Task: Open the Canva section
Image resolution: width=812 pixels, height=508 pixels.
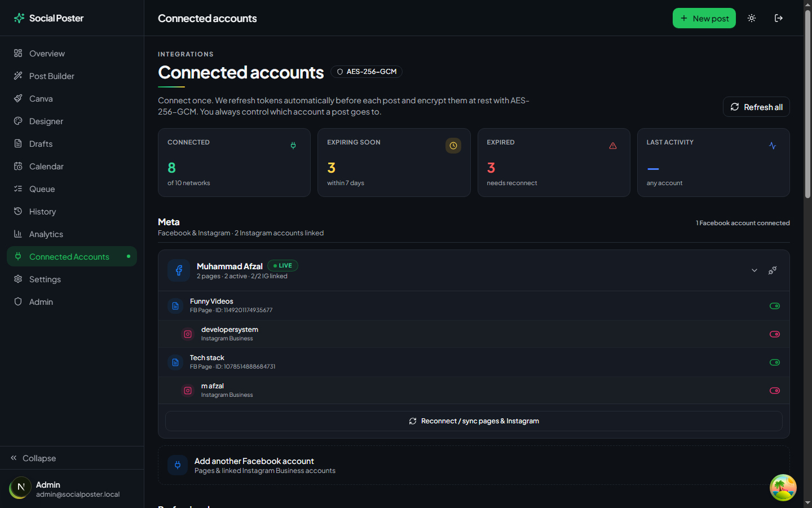Action: tap(72, 99)
